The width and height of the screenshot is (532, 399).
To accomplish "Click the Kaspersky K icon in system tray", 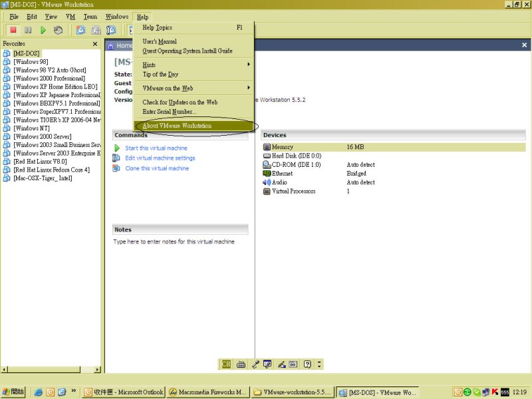I will pos(495,392).
